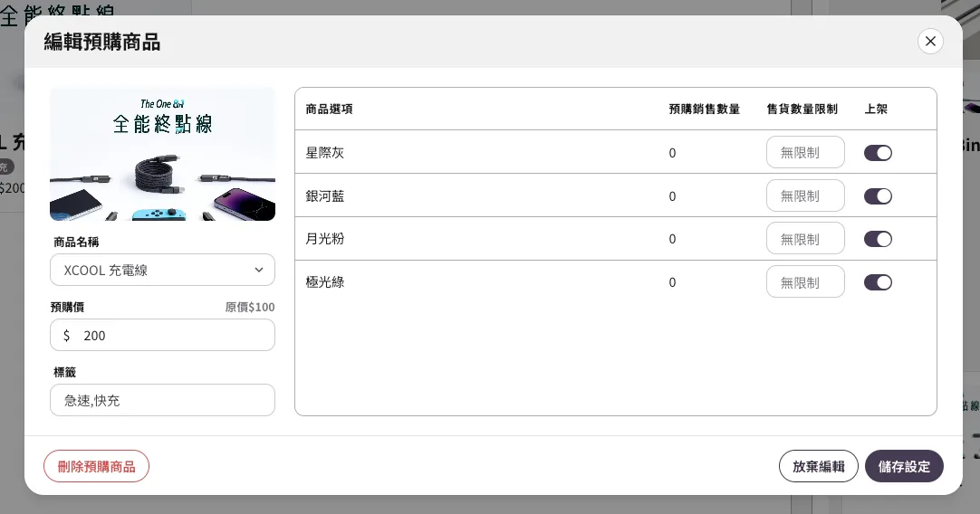
Task: Click the 全能終點線 product image thumbnail
Action: click(162, 155)
